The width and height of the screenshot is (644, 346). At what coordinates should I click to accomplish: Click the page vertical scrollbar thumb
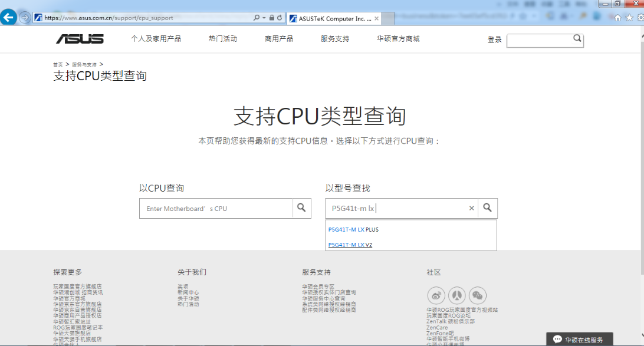click(642, 158)
